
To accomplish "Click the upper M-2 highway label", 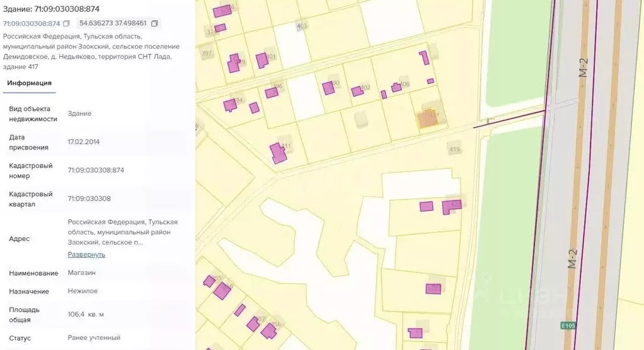I will point(583,67).
